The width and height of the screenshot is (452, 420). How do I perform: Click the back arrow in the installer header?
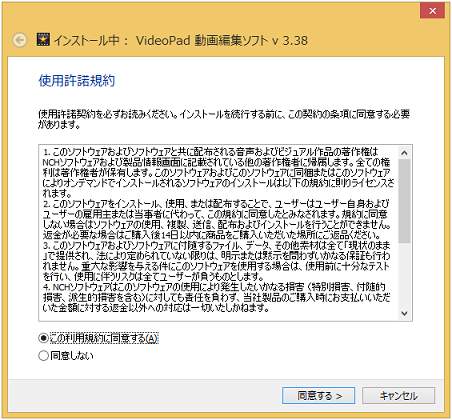(20, 40)
